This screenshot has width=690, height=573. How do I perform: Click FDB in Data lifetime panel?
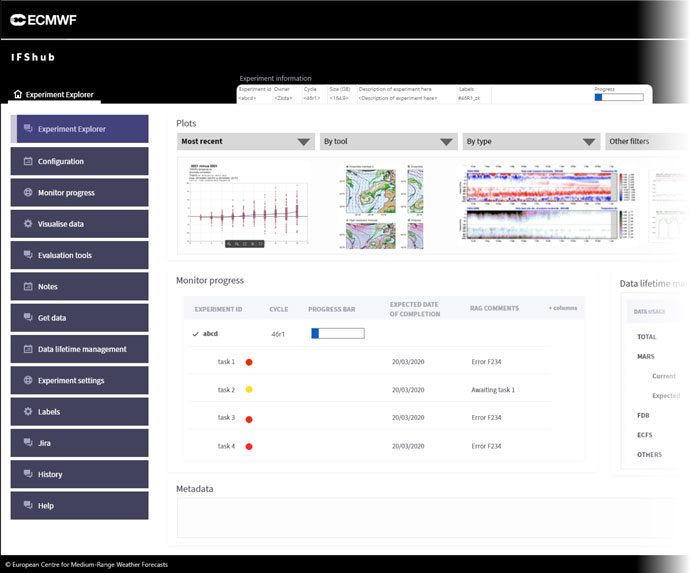pos(643,415)
